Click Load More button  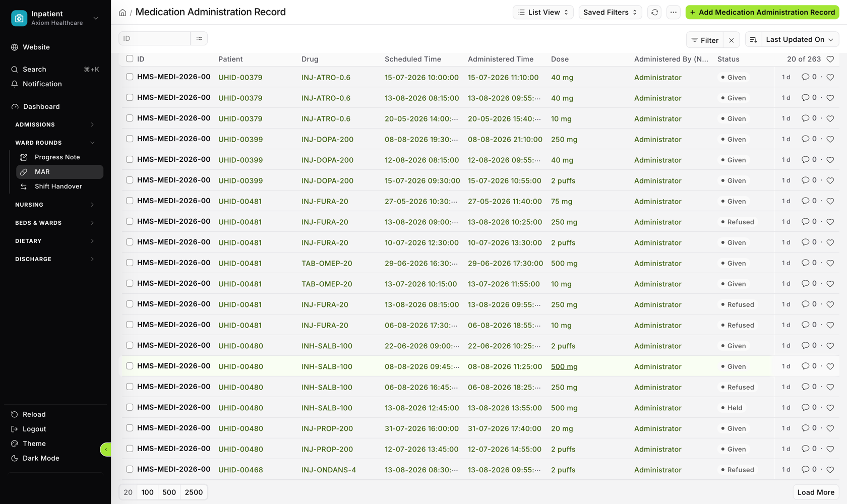pyautogui.click(x=816, y=492)
